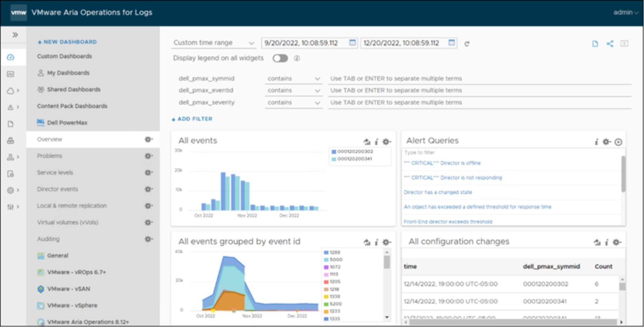Open All events widget in interactive analytics

tap(367, 142)
